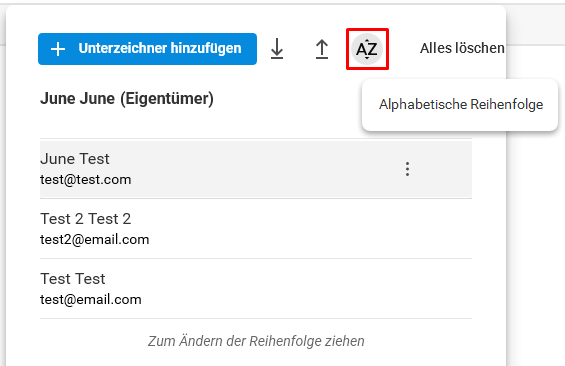Click Alles löschen to clear all signers
Screen dimensions: 565x366
coord(462,48)
